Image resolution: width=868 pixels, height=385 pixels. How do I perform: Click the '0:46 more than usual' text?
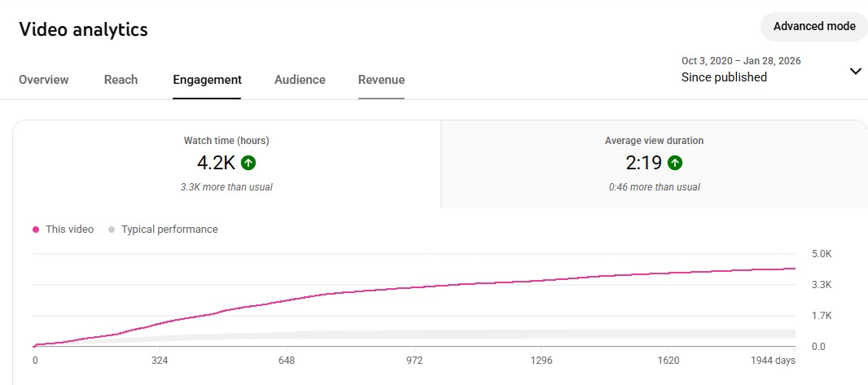point(654,187)
